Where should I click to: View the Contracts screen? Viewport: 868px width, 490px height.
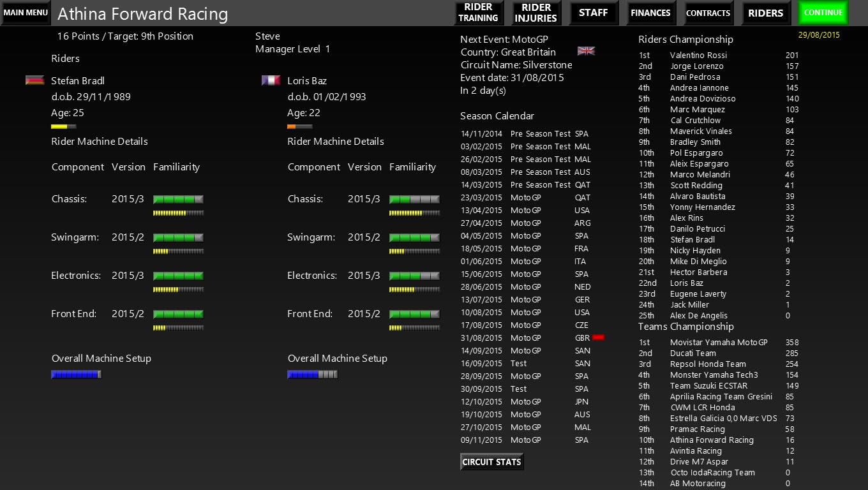[708, 13]
